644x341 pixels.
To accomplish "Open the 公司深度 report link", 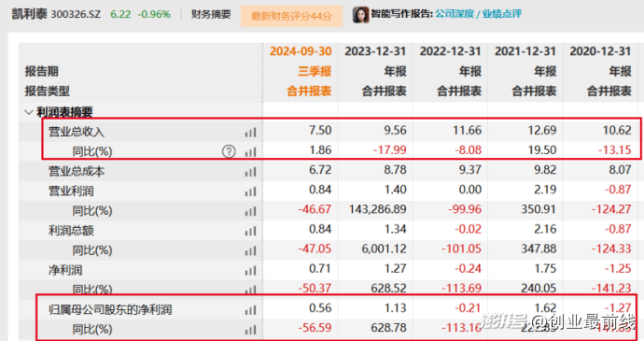I will tap(455, 14).
